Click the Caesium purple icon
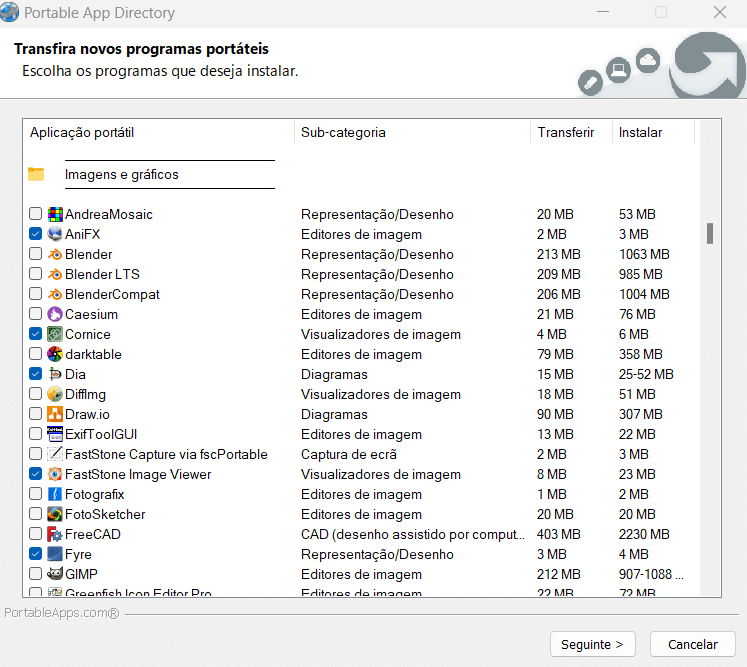 click(55, 314)
